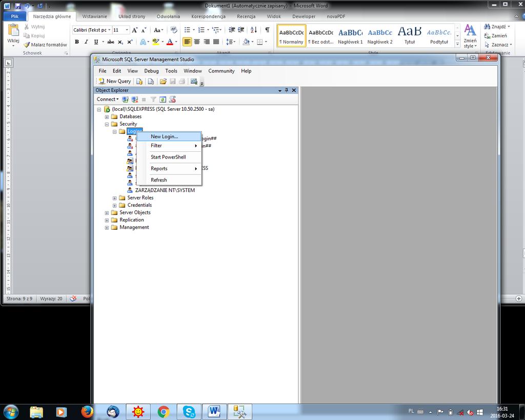Screen dimensions: 525x420
Task: Open the SSMS Window menu
Action: [x=193, y=71]
